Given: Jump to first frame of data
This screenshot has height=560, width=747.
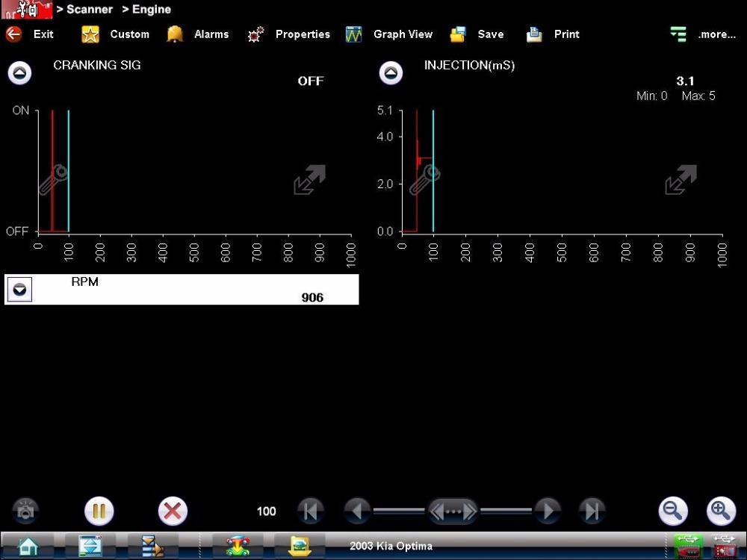Looking at the screenshot, I should tap(311, 511).
